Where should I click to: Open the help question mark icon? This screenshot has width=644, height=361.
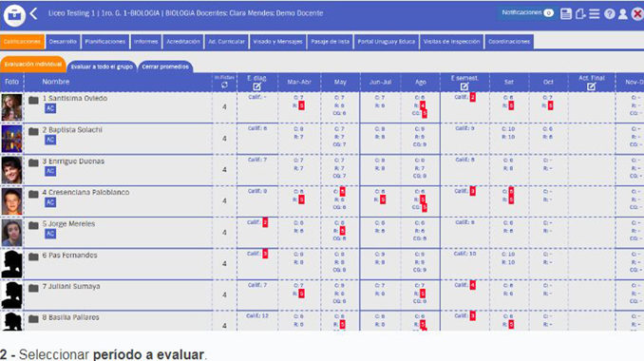610,13
